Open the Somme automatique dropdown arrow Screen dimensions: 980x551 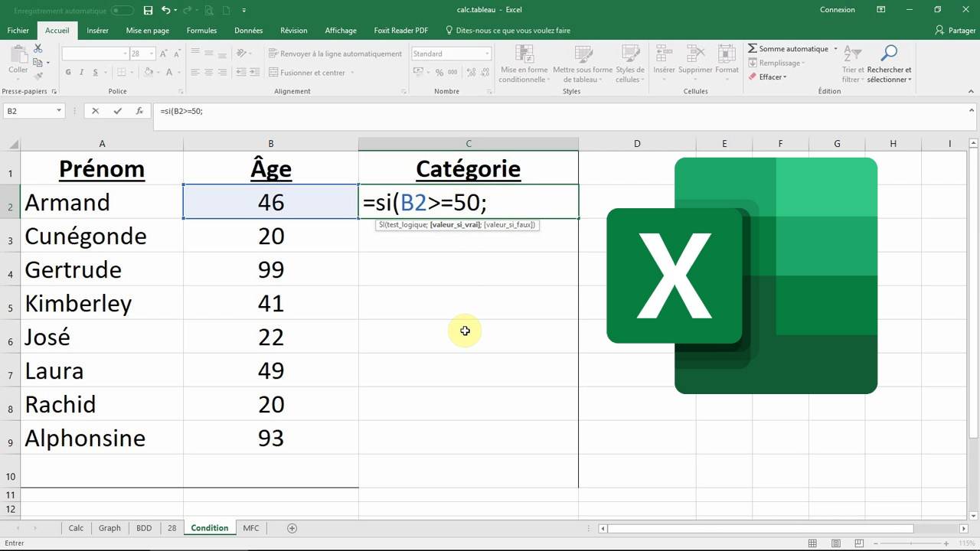click(x=835, y=49)
